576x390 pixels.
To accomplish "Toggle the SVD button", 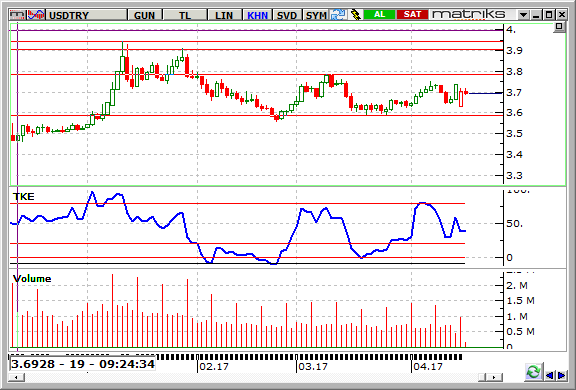I will (x=287, y=15).
